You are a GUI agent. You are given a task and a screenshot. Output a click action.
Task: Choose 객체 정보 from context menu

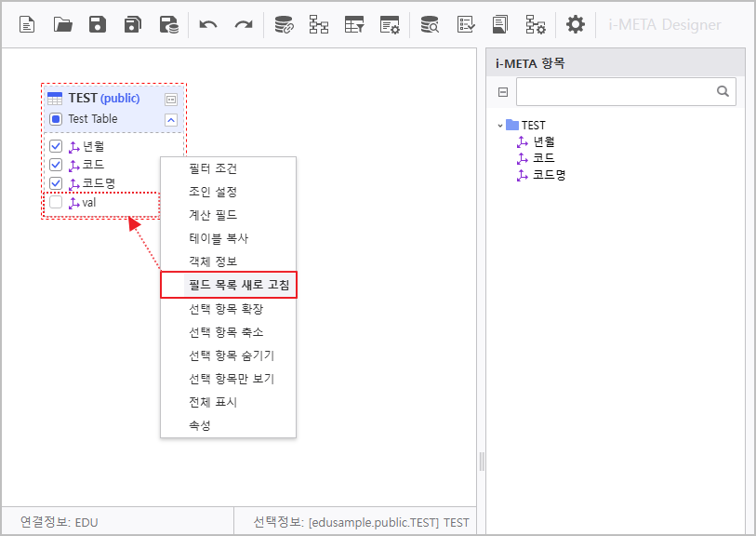228,261
